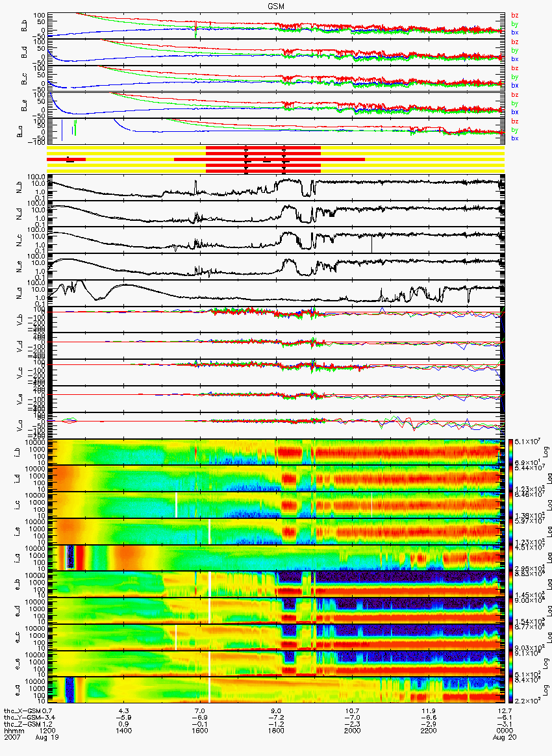This screenshot has height=756, width=552.
Task: Click the green by legend beside B_b panel
Action: pyautogui.click(x=515, y=24)
